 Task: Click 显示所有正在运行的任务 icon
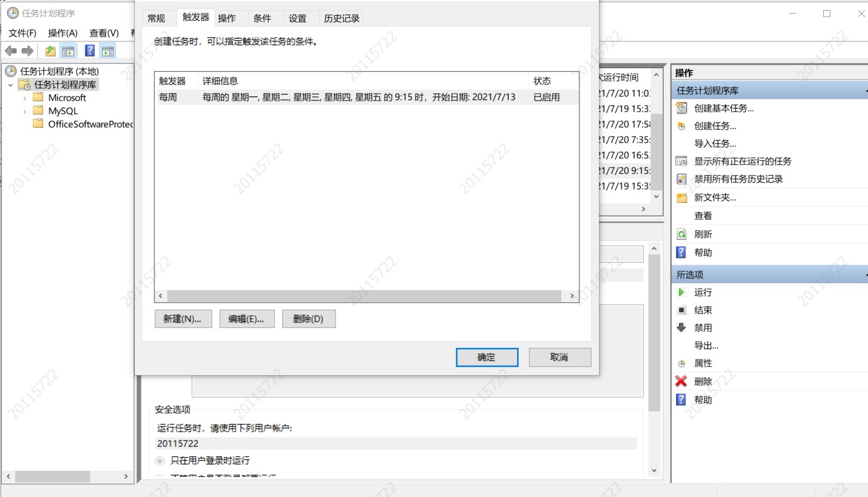click(x=681, y=161)
